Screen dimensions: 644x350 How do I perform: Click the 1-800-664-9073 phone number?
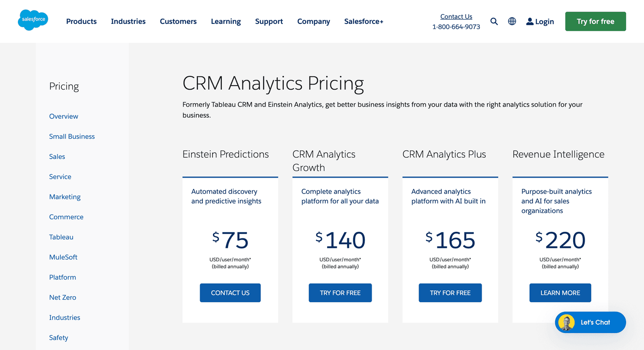(x=456, y=27)
